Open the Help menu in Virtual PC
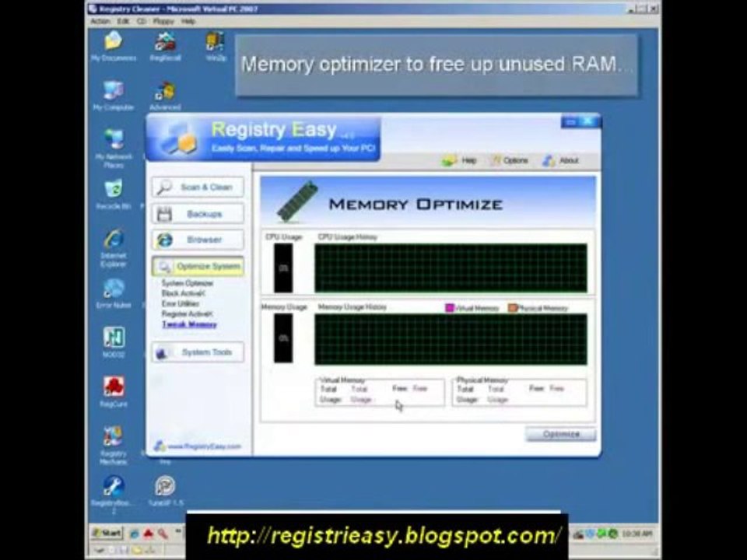This screenshot has width=747, height=560. (x=188, y=22)
